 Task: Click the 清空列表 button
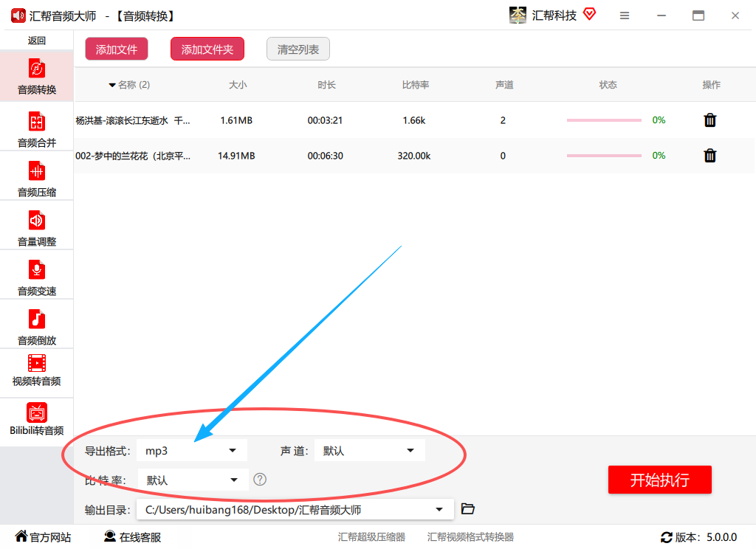click(x=298, y=49)
